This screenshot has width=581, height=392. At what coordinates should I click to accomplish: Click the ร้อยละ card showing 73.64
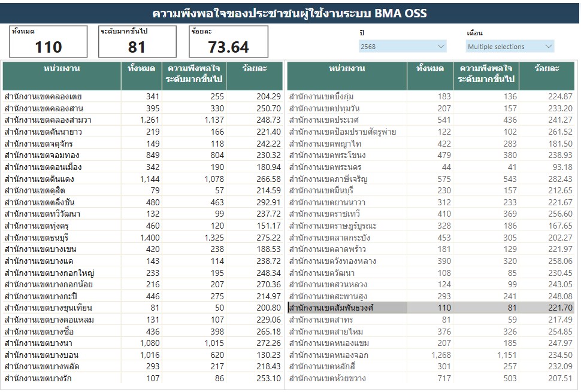coord(228,41)
